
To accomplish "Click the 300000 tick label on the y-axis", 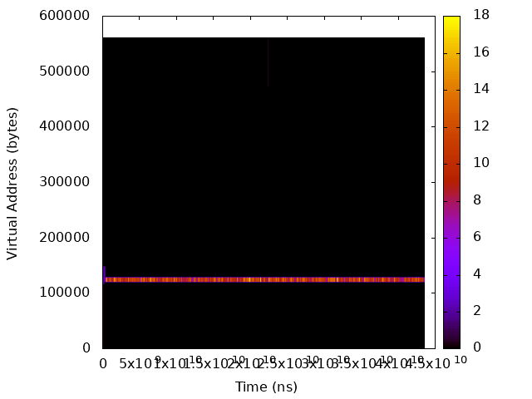I will click(65, 182).
